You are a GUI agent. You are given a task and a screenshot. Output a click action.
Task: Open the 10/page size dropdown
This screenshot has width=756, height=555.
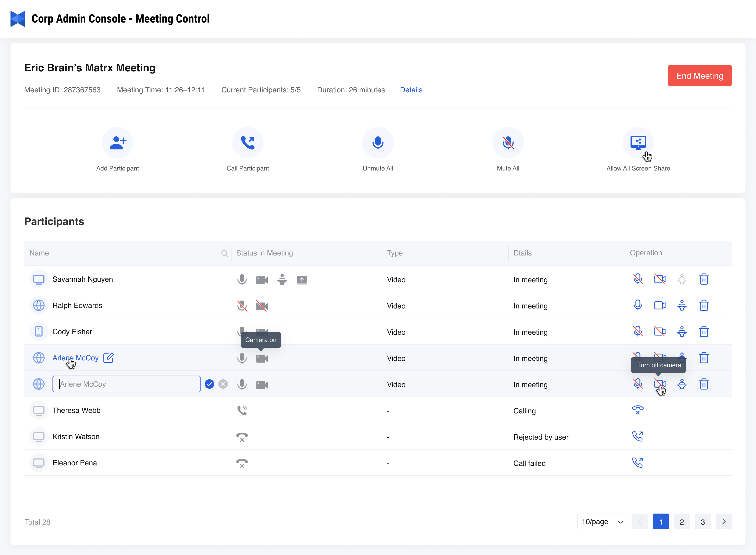(x=602, y=522)
